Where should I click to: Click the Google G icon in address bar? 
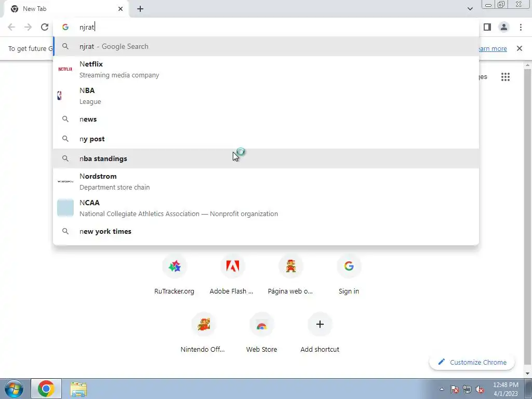point(65,27)
